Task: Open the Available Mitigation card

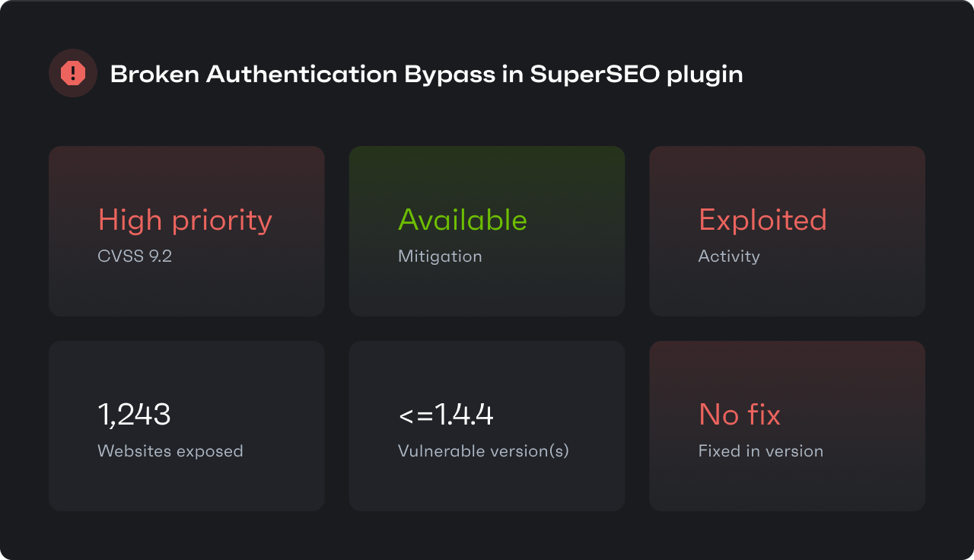Action: click(487, 231)
